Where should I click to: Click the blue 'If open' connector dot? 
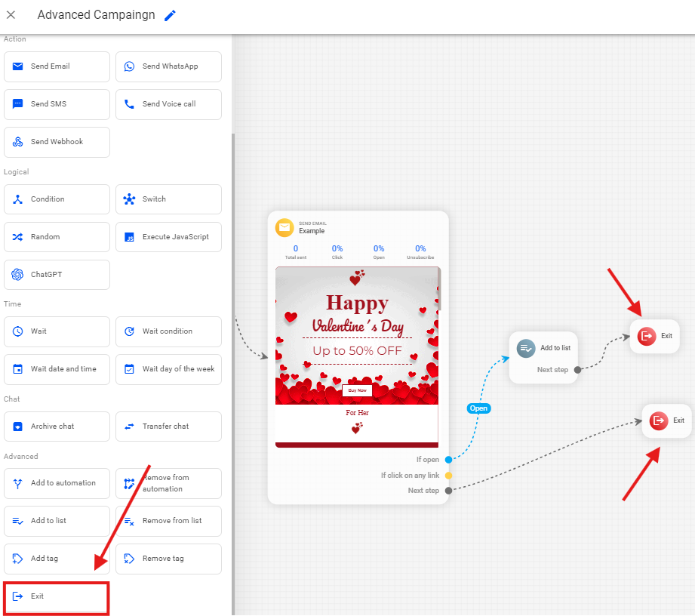tap(448, 460)
